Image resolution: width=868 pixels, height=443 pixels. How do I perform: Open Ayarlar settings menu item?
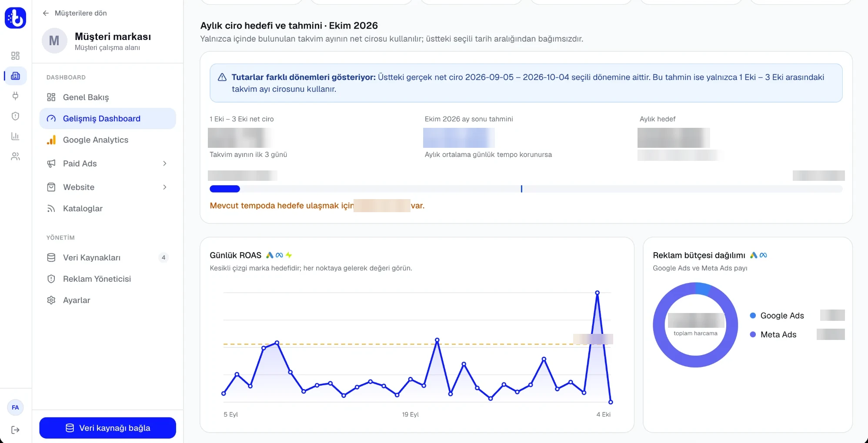pyautogui.click(x=107, y=300)
